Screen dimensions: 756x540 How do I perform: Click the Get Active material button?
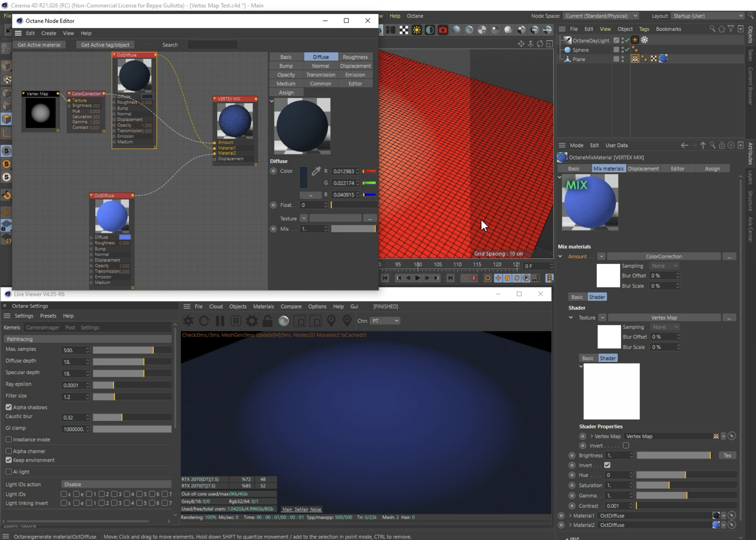coord(39,45)
